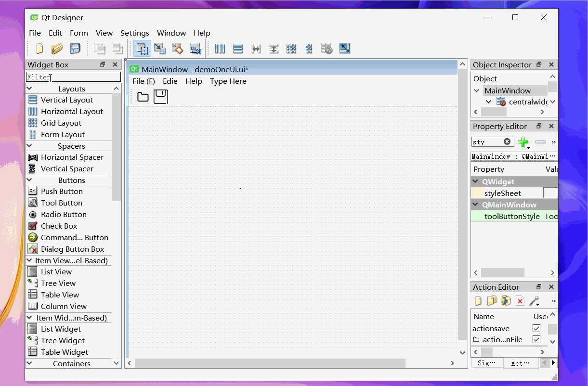588x386 pixels.
Task: Open the Edit menu
Action: 55,33
